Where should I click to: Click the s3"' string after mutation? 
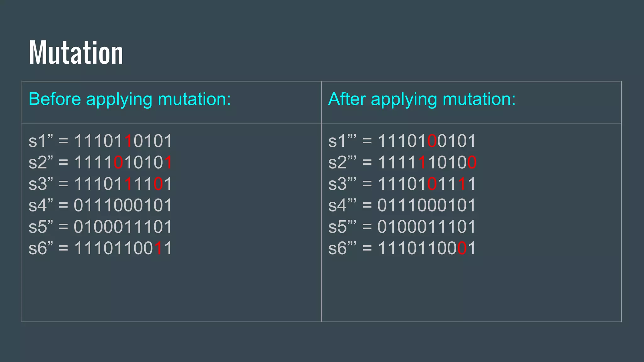click(x=402, y=184)
